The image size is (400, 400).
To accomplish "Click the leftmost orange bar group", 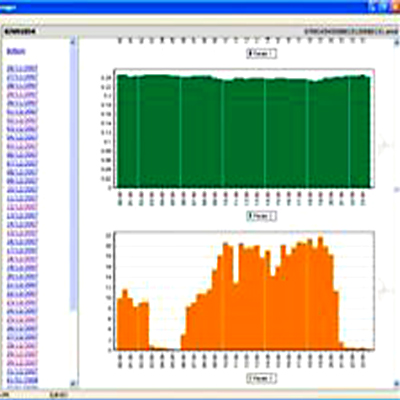I will click(132, 320).
